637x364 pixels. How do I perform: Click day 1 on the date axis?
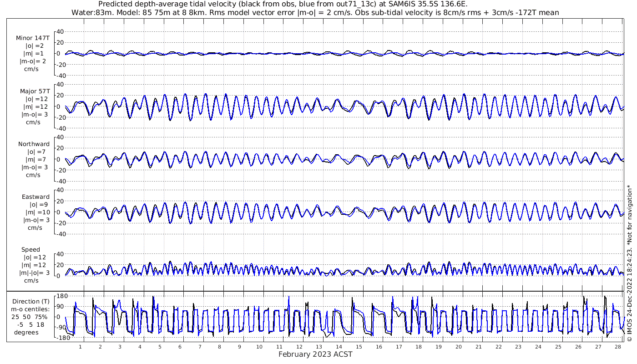click(80, 347)
